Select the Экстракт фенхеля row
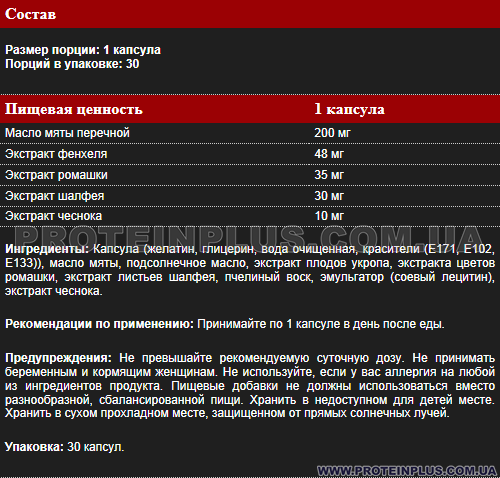Screen dimensions: 500x478 pos(250,154)
